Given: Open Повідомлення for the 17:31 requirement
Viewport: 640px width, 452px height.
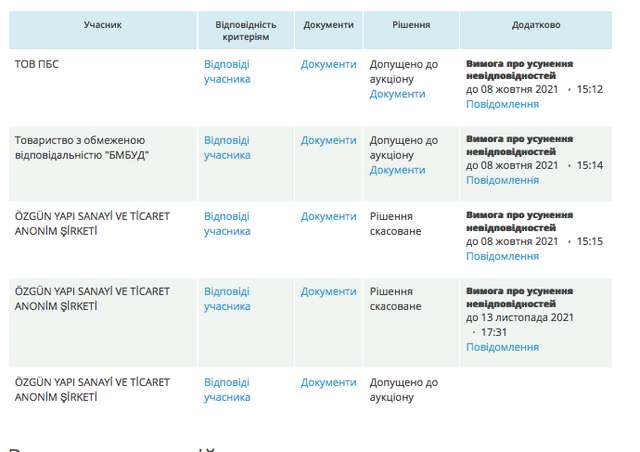Looking at the screenshot, I should [502, 347].
